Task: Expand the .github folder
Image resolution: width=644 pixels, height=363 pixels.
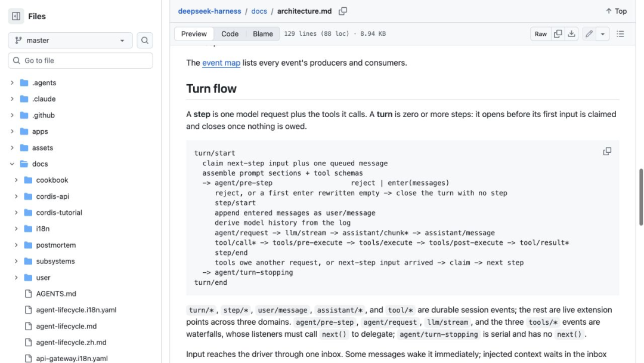Action: click(12, 115)
